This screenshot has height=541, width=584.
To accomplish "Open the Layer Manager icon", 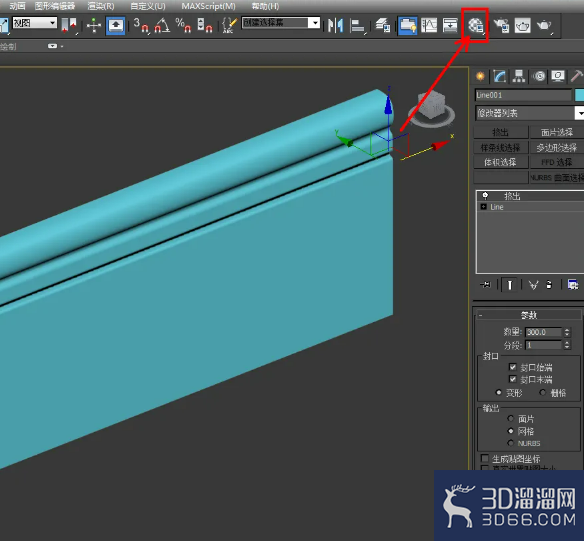I will (383, 25).
